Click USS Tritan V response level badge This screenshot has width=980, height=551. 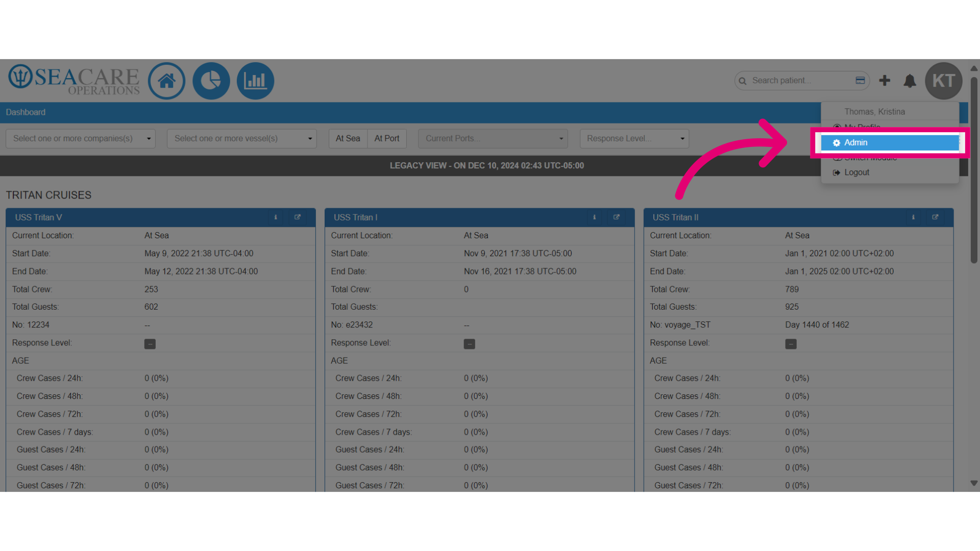tap(150, 344)
